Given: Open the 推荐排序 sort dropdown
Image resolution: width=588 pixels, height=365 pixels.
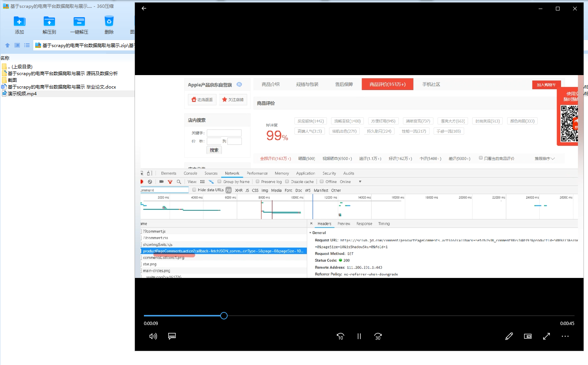Looking at the screenshot, I should tap(545, 159).
